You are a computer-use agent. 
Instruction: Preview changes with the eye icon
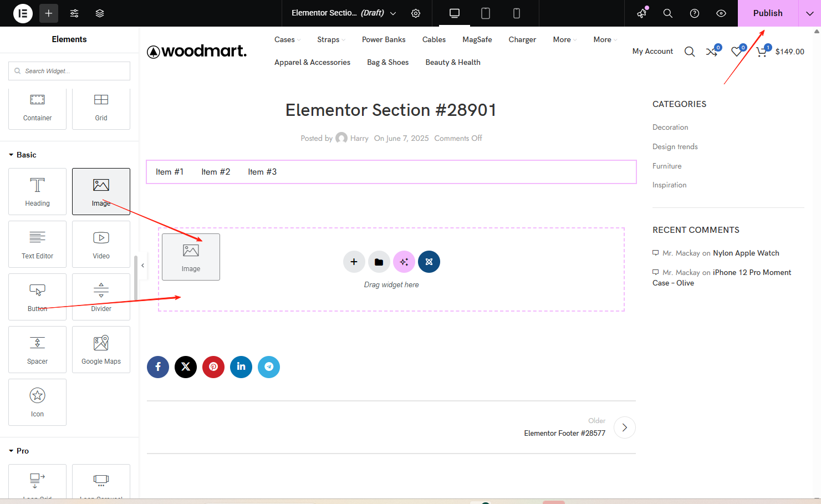coord(721,13)
